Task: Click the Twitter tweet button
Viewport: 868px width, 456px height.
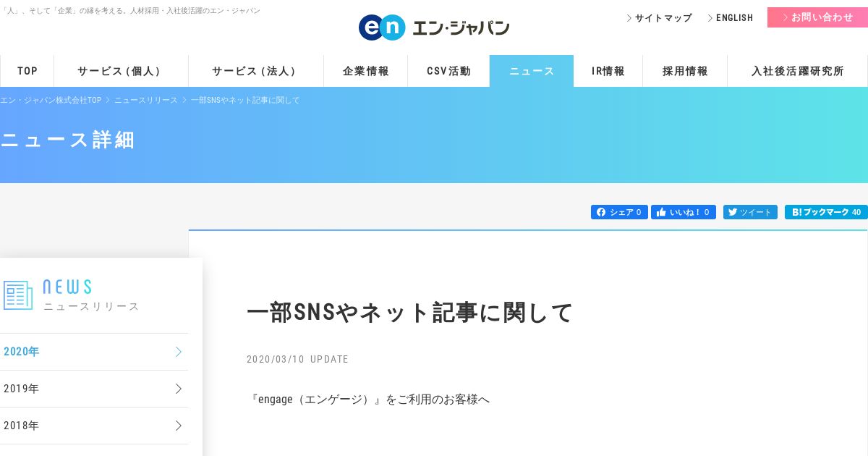Action: (750, 212)
